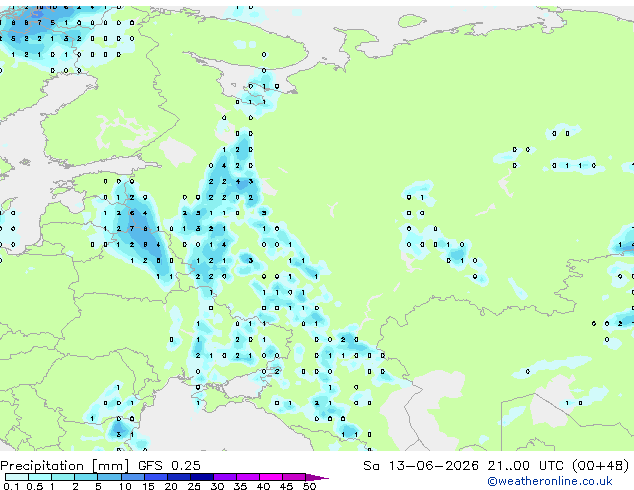Select the 35–40 mm violet legend swatch
The width and height of the screenshot is (634, 490).
coord(248,477)
